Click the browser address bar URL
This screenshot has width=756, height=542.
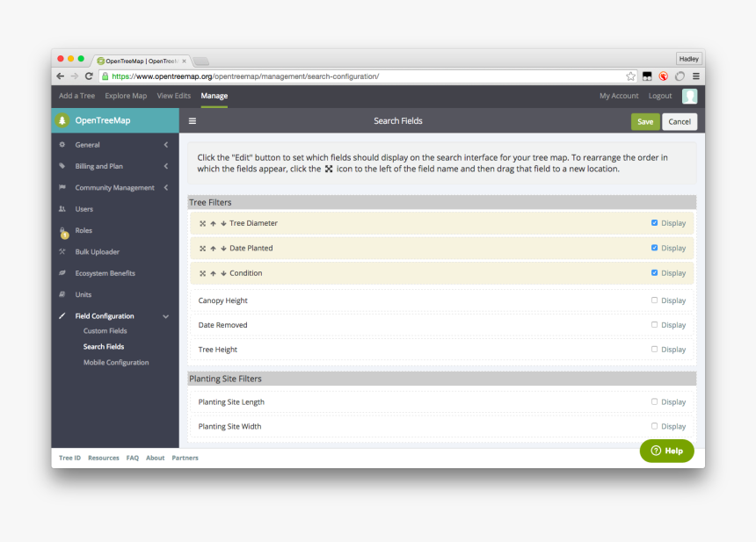click(x=245, y=76)
